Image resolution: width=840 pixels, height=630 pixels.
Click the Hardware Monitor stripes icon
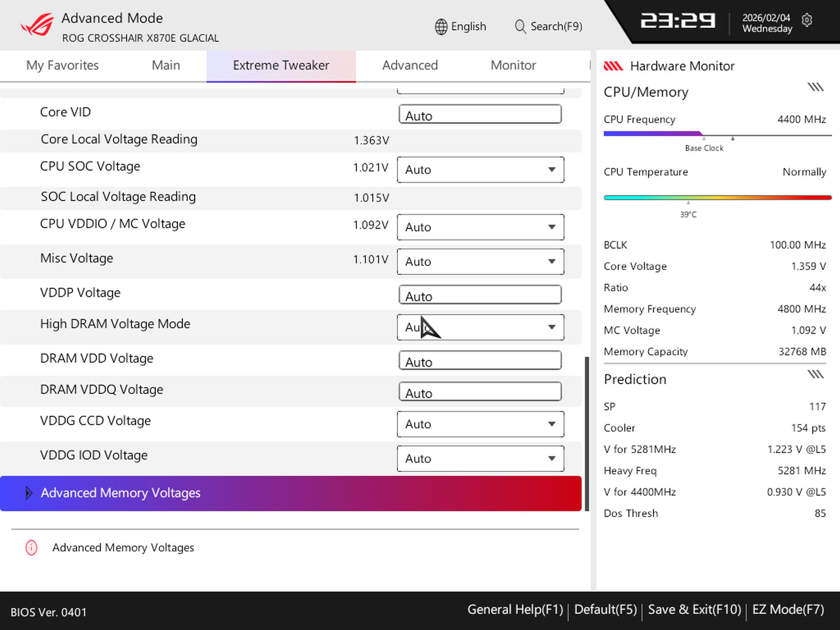(614, 66)
